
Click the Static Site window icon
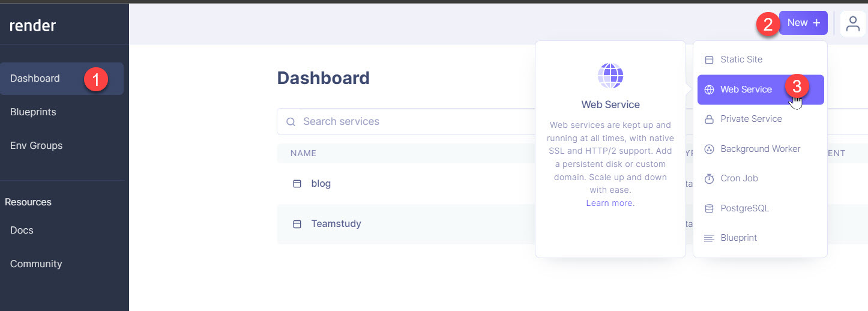click(x=709, y=59)
